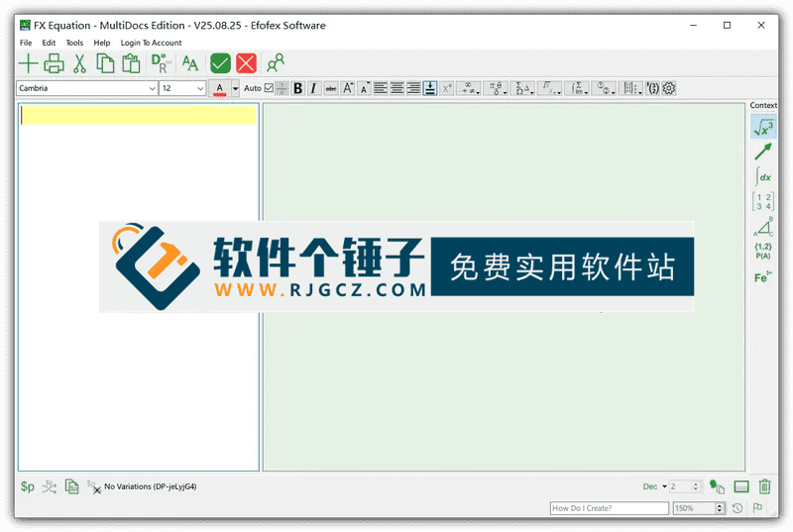Select center text alignment
793x532 pixels.
pos(397,88)
